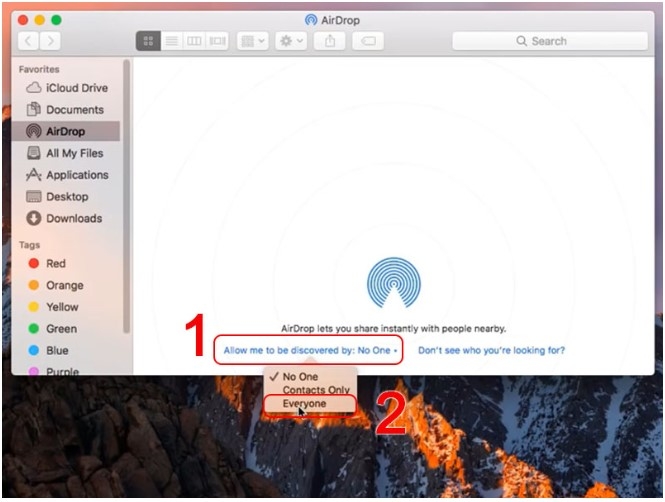This screenshot has width=665, height=502.
Task: Click the yellow minimize window button
Action: pos(40,20)
